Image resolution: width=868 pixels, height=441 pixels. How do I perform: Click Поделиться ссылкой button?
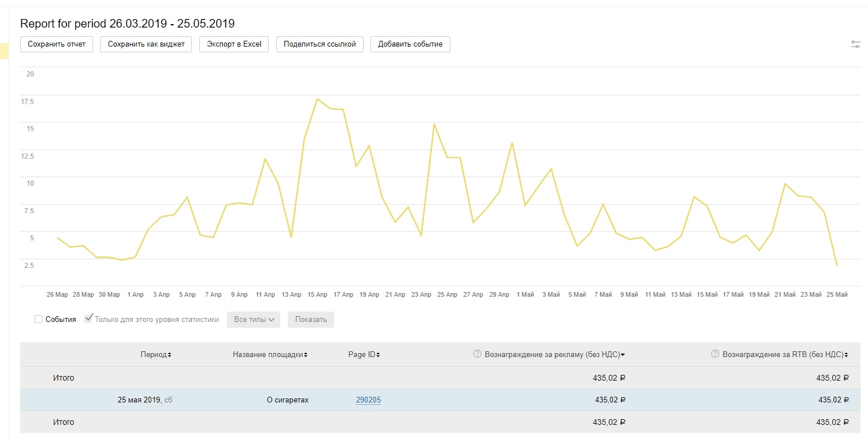click(319, 44)
